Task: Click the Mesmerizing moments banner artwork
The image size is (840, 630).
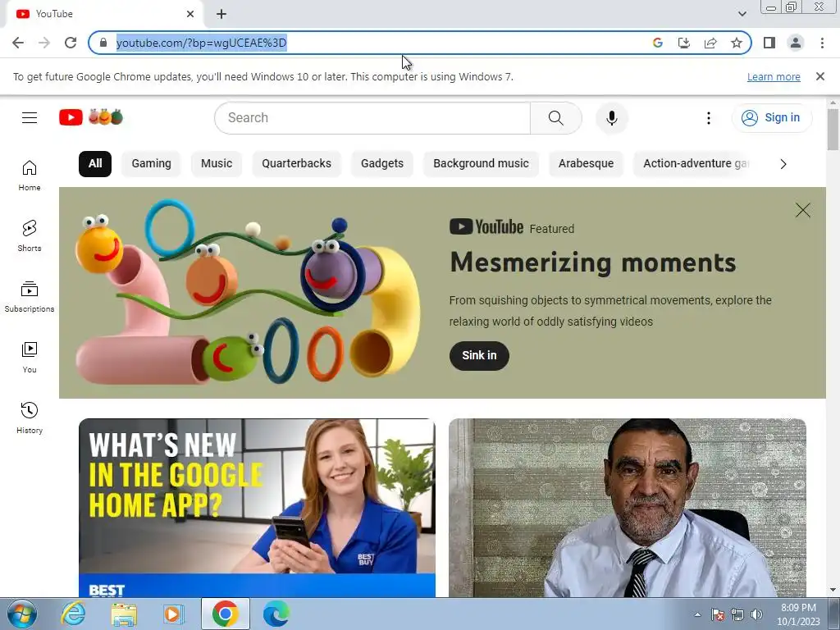Action: click(249, 293)
